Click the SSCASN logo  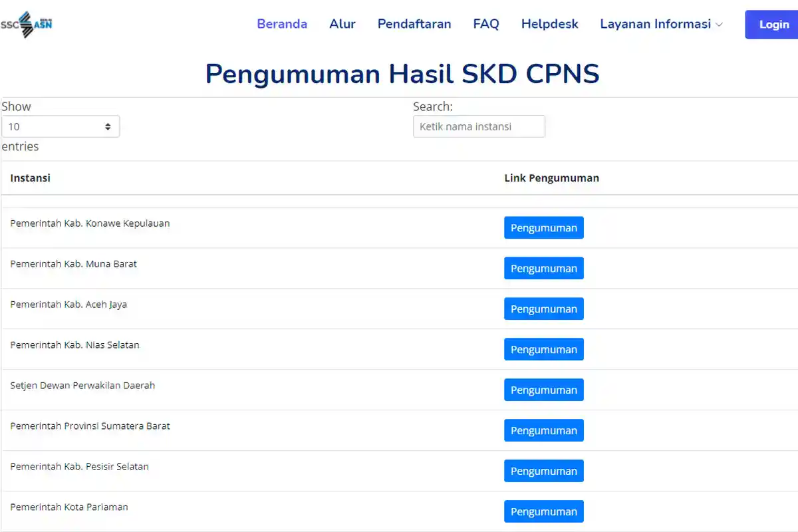click(27, 24)
